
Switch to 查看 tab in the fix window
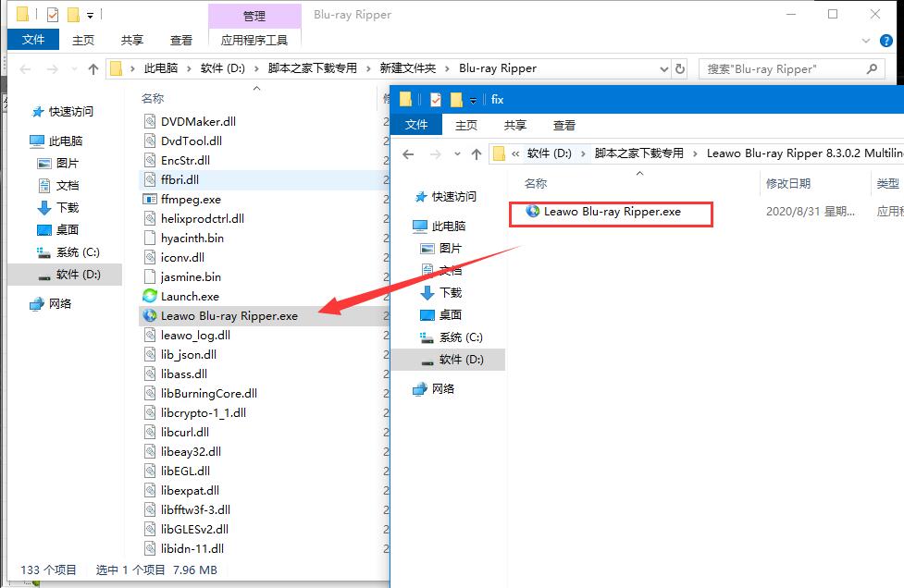point(563,125)
